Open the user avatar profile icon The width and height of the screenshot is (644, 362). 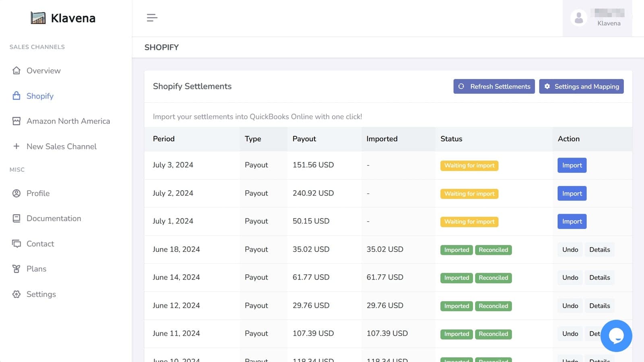pos(578,18)
